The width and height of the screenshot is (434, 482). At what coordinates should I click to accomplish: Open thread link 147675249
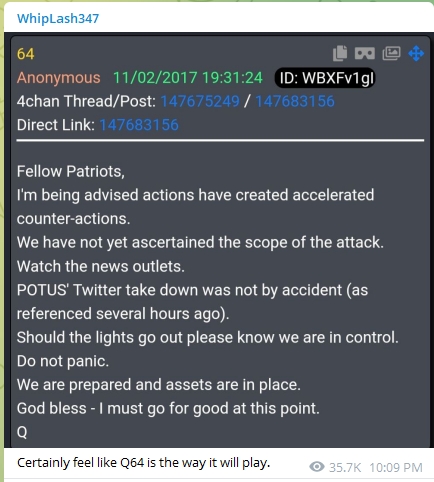coord(200,101)
